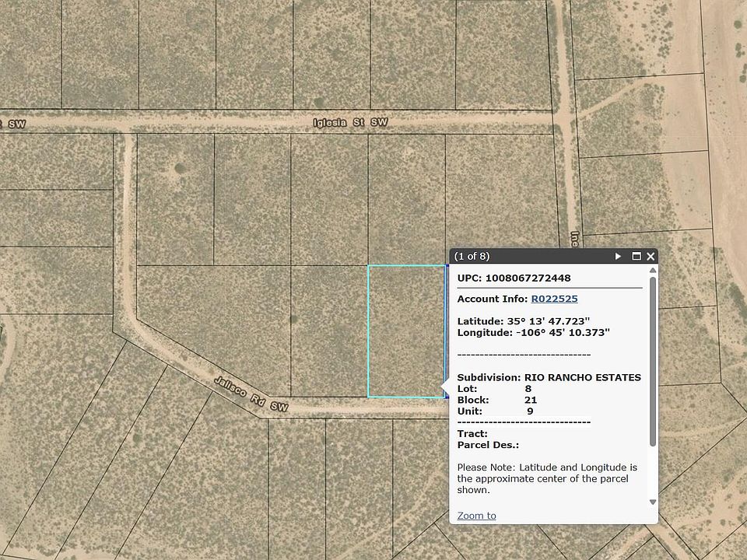
Task: Close the parcel info popup
Action: pyautogui.click(x=651, y=256)
